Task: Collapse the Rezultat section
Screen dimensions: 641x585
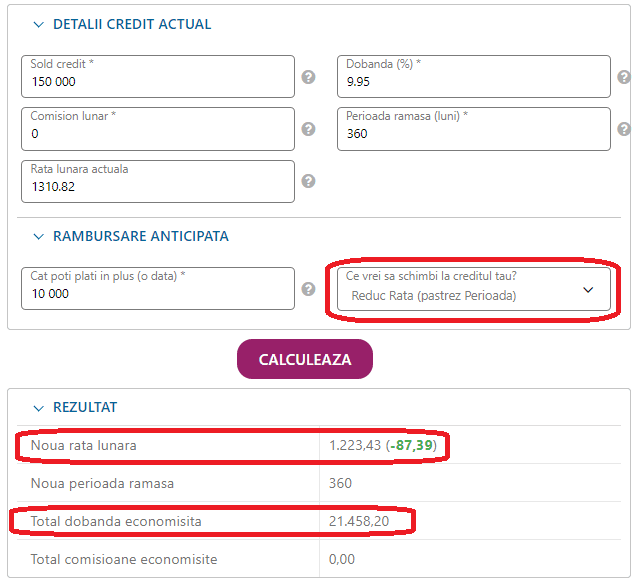Action: pos(39,407)
